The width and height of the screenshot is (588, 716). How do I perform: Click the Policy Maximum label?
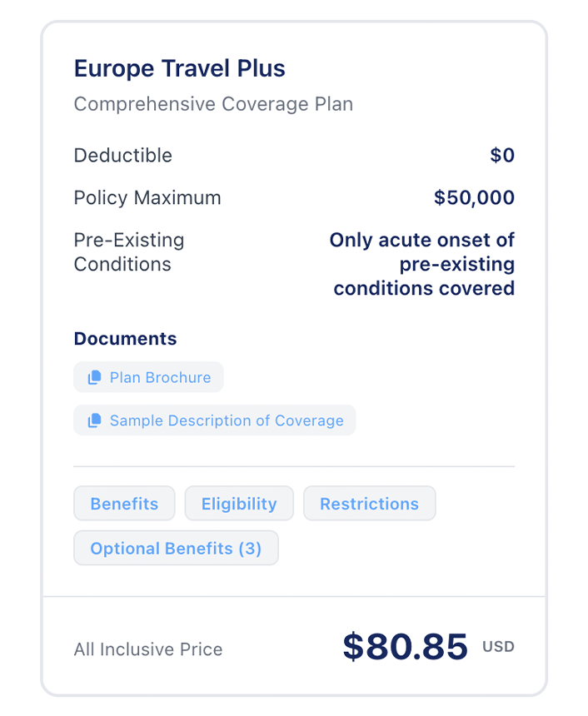click(147, 198)
